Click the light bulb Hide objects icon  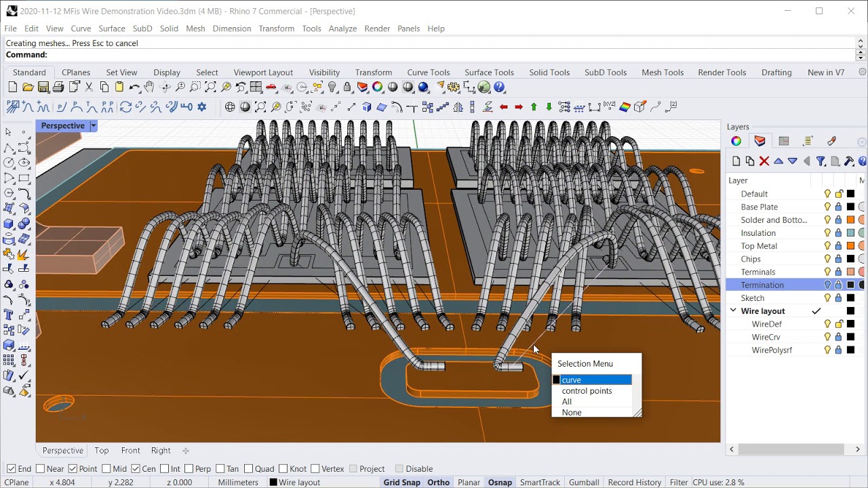coord(332,87)
